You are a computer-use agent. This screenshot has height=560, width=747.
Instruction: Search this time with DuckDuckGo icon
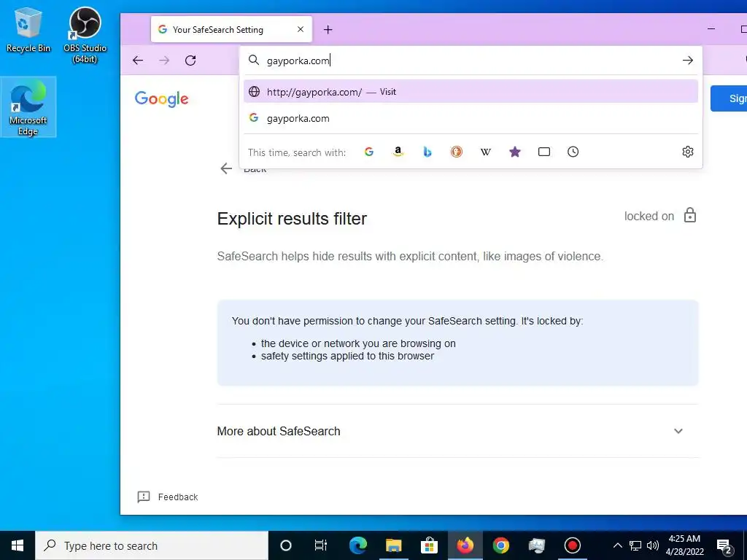click(457, 152)
